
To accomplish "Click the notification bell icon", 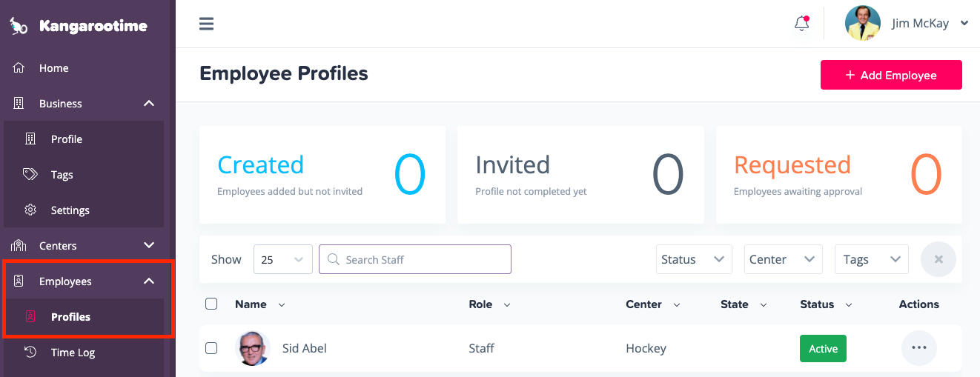I will (x=801, y=24).
